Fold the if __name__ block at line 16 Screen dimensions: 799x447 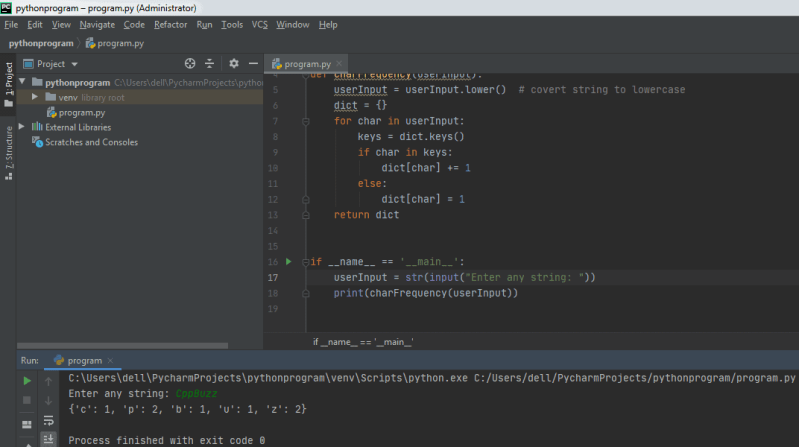tap(306, 262)
